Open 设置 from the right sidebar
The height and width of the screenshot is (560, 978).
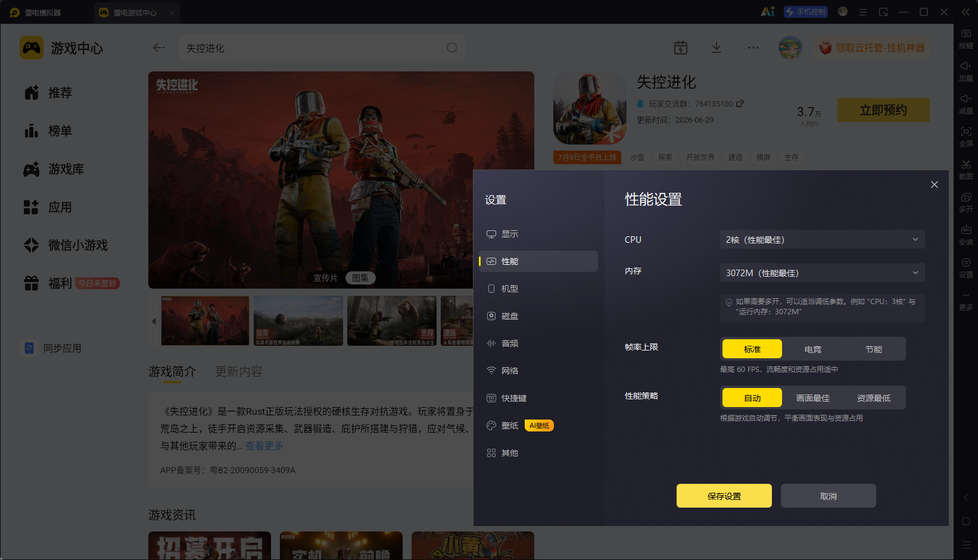(965, 268)
